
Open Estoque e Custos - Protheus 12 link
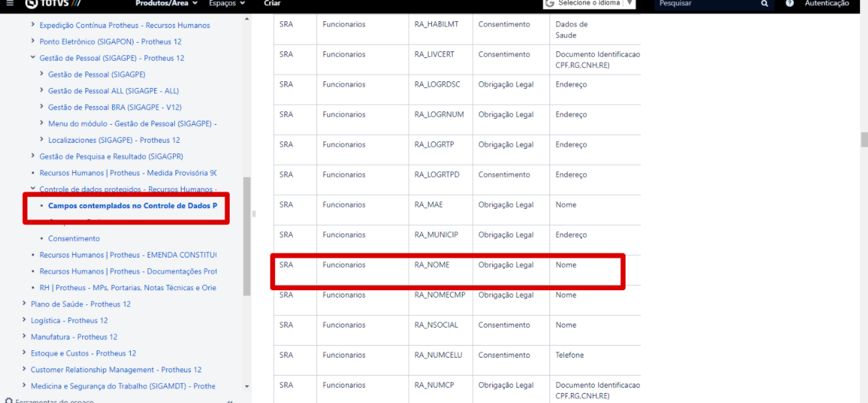[83, 353]
